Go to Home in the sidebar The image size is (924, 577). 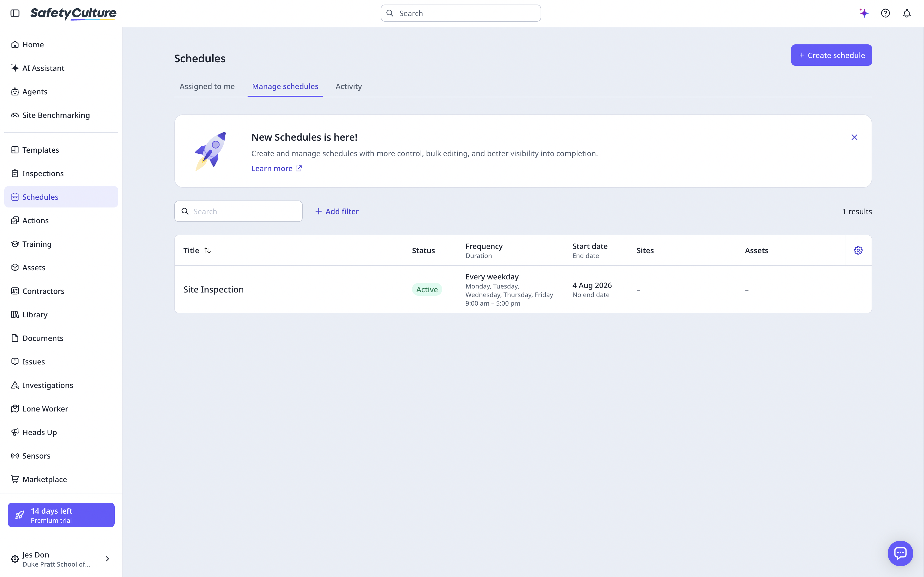[61, 45]
